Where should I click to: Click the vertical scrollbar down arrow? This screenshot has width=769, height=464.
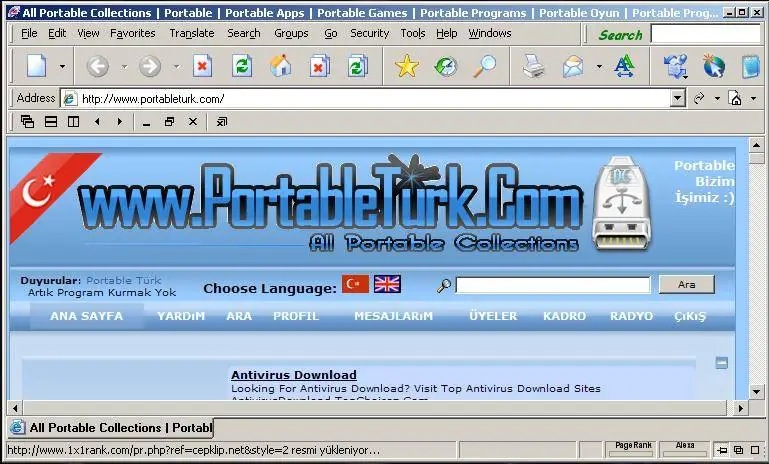[756, 391]
